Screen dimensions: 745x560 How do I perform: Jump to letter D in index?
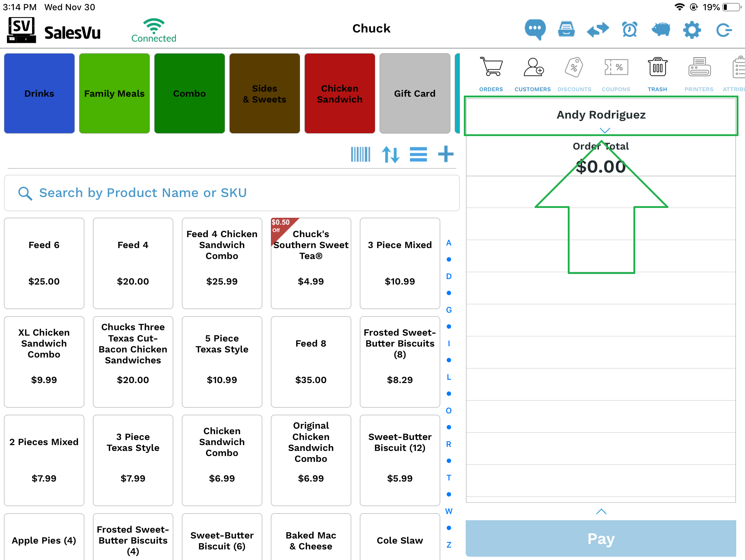[449, 277]
